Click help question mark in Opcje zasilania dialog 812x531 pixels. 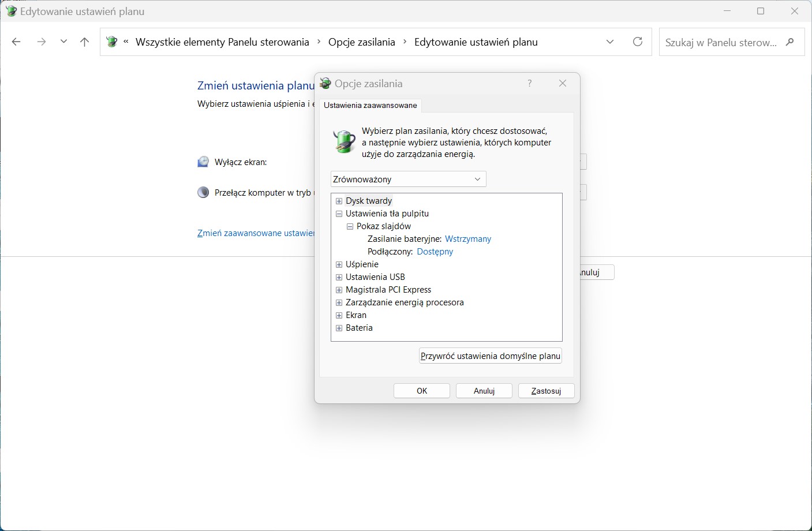(530, 83)
